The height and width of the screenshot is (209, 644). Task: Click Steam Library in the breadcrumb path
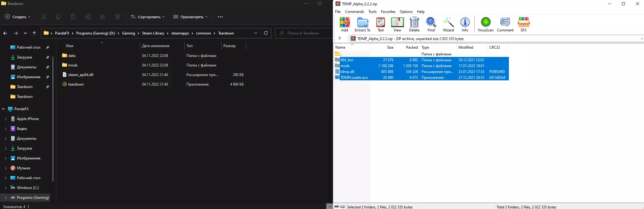click(x=153, y=33)
